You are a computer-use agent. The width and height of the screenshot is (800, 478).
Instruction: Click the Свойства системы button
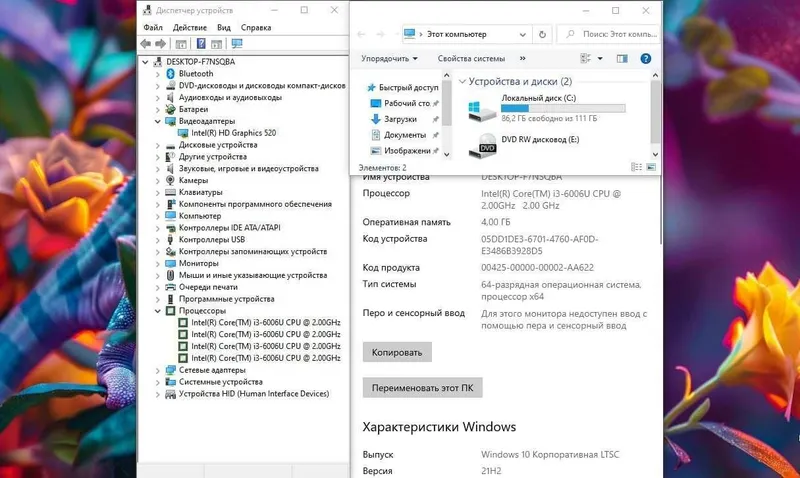[471, 59]
